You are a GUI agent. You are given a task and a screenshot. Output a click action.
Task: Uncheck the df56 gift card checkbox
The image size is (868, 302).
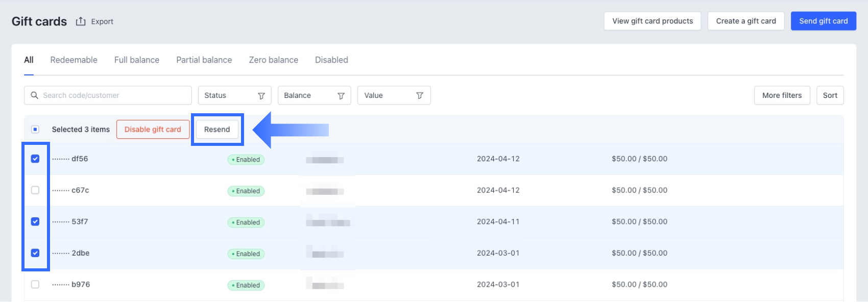click(x=35, y=159)
